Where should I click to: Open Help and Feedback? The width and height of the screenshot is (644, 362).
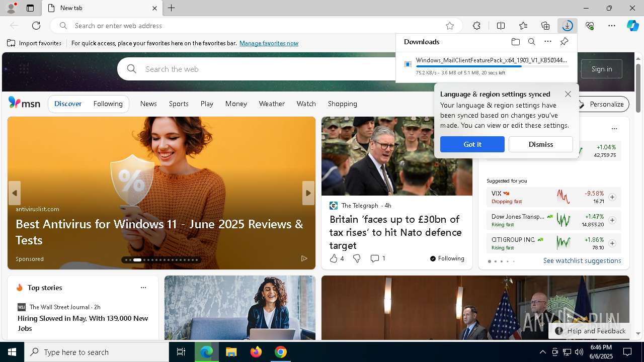pyautogui.click(x=591, y=331)
